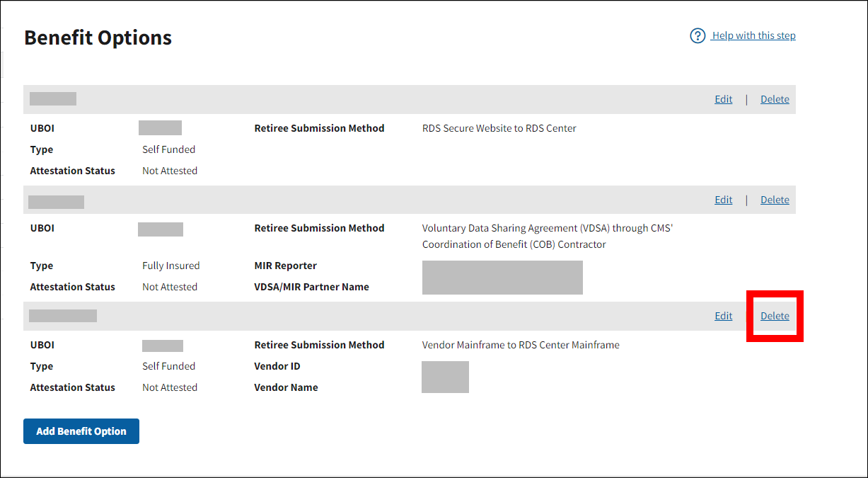Screen dimensions: 868x478
Task: Edit the RDS Secure Website benefit option
Action: click(723, 99)
